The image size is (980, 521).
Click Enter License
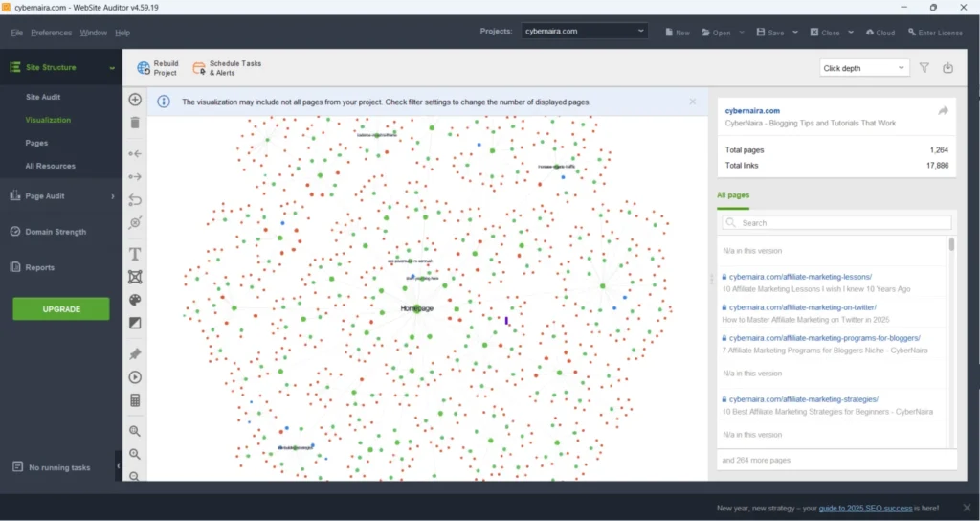pyautogui.click(x=936, y=33)
